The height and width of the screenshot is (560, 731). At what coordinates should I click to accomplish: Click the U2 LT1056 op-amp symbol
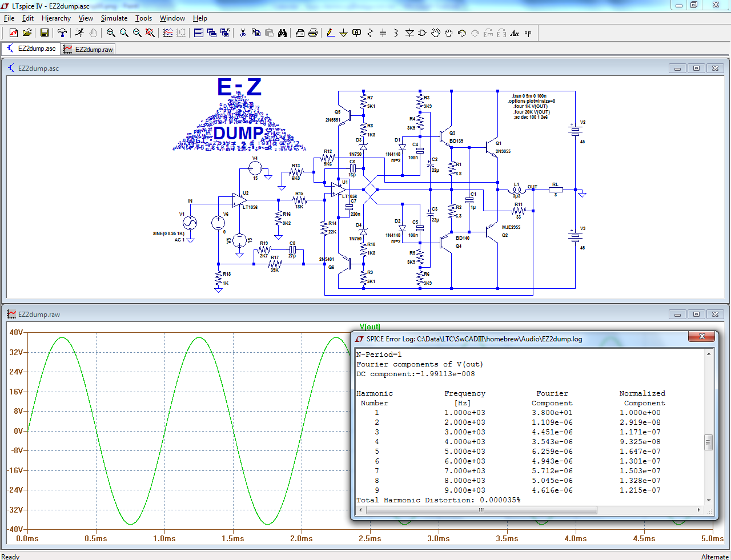(x=240, y=200)
